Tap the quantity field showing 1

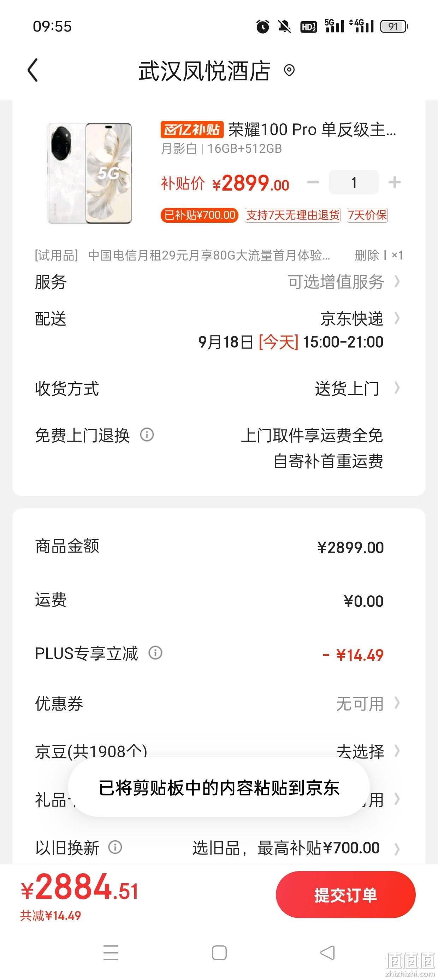(354, 182)
